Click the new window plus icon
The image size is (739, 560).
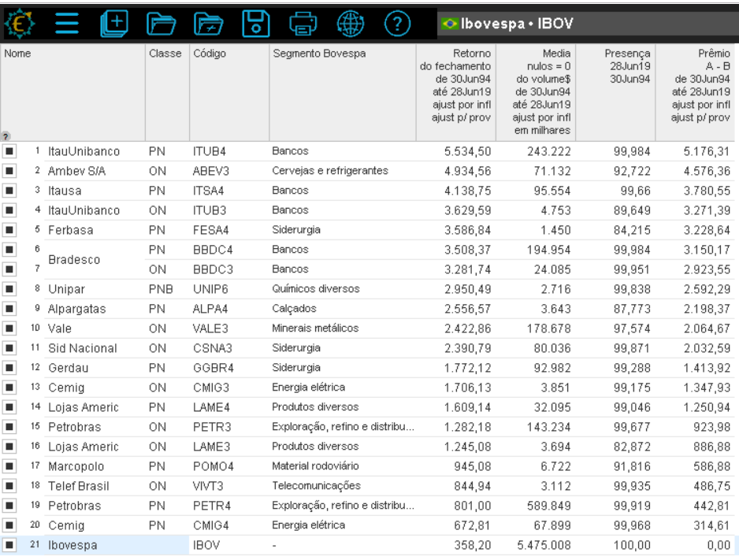point(113,22)
